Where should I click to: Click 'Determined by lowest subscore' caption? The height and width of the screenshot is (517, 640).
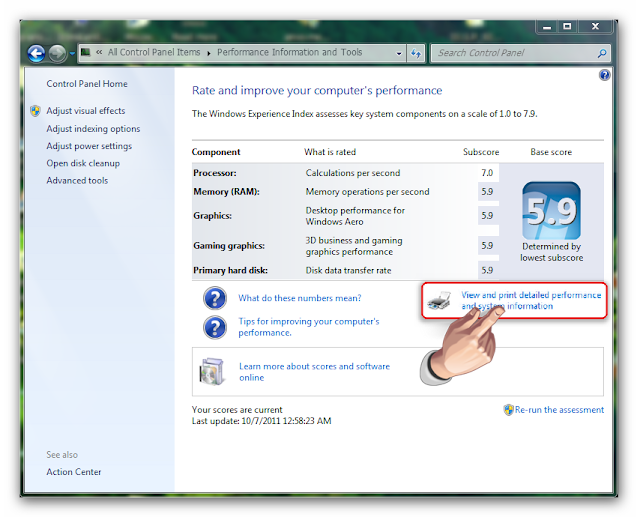click(551, 252)
